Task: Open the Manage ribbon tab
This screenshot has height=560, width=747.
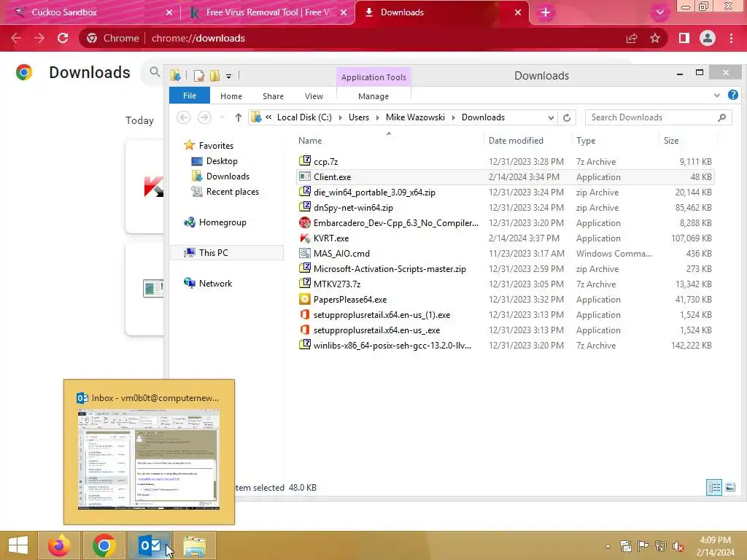Action: tap(373, 96)
